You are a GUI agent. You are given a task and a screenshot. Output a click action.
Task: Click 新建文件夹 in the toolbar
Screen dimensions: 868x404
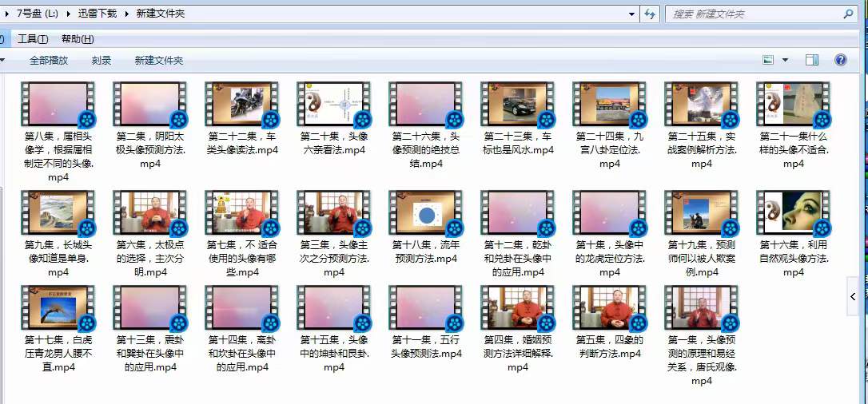click(x=159, y=61)
